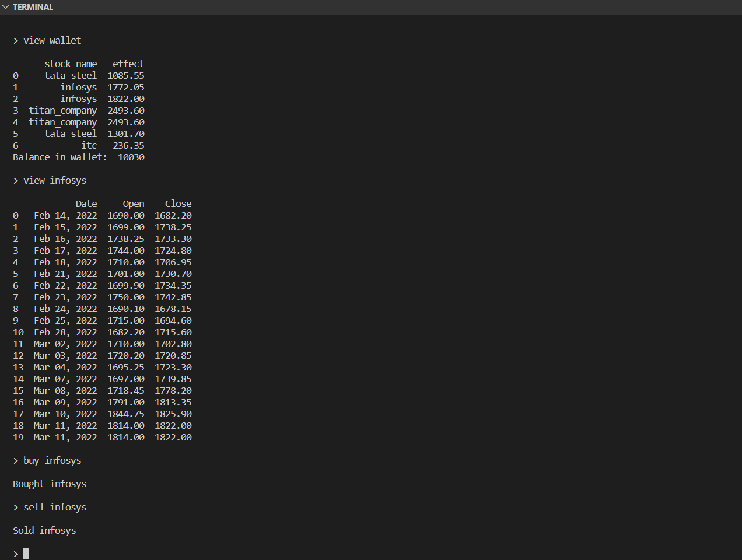Click the 1699.90 open price

pyautogui.click(x=126, y=285)
